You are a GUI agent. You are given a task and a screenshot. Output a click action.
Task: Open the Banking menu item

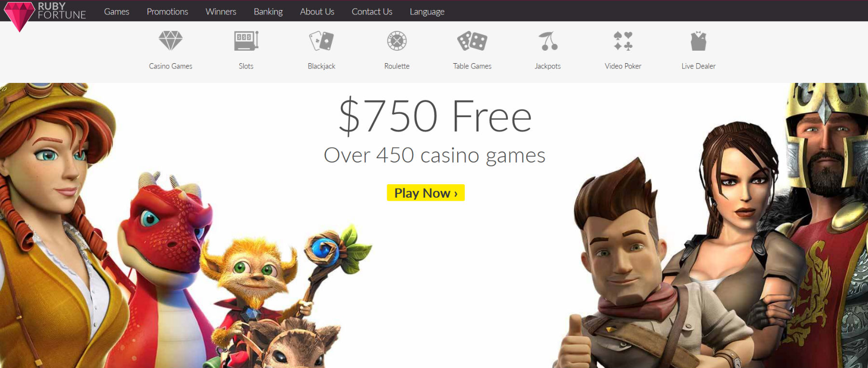coord(268,12)
